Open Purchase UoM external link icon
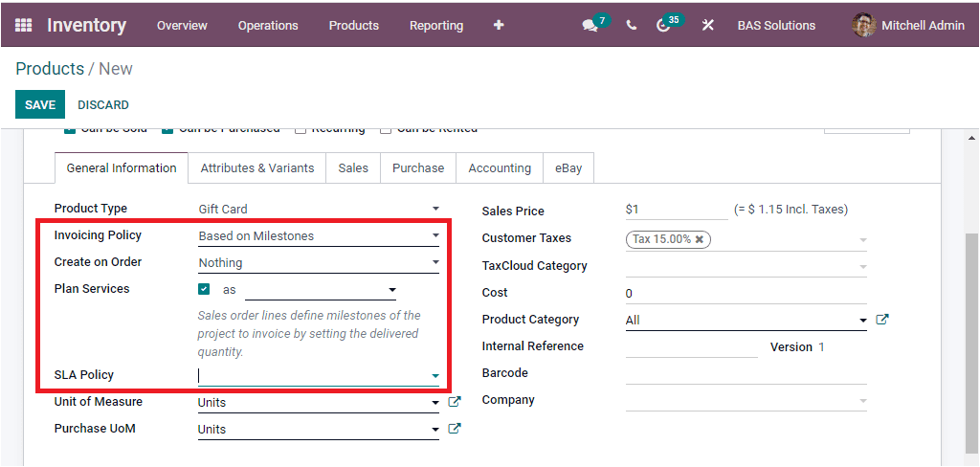This screenshot has height=467, width=980. click(x=455, y=429)
